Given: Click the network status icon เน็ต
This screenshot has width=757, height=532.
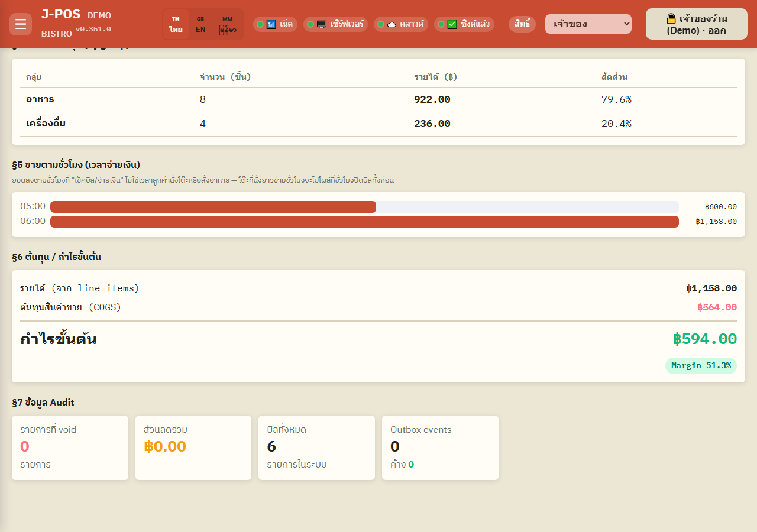Looking at the screenshot, I should (271, 24).
